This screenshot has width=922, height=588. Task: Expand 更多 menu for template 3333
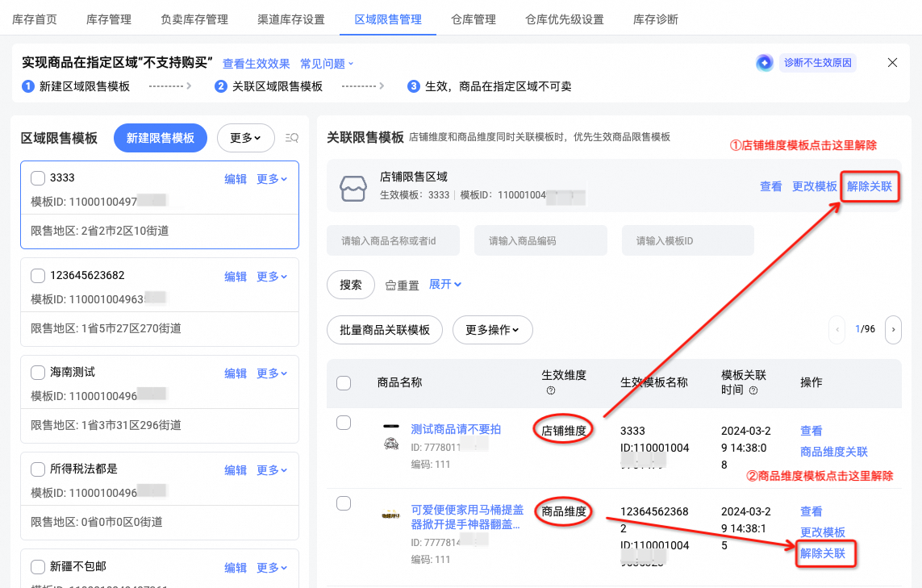272,179
